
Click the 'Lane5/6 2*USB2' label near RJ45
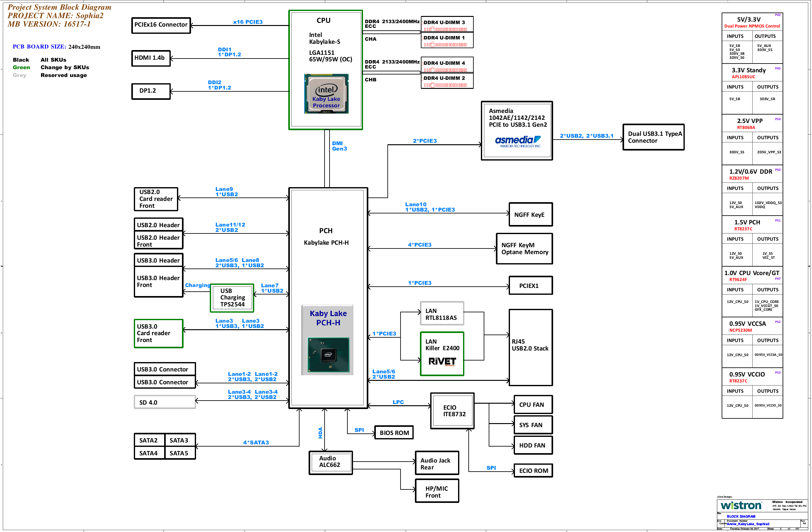(383, 374)
